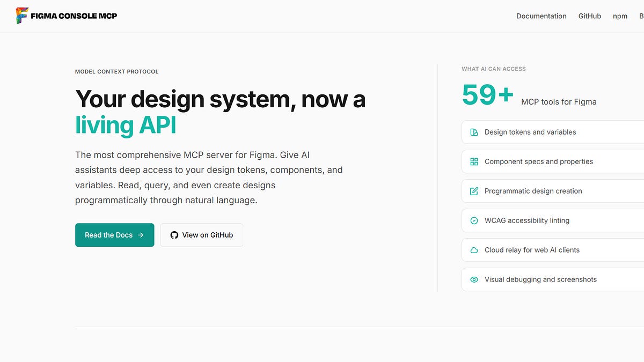This screenshot has width=644, height=362.
Task: Select the WCAG accessibility linting card
Action: (x=553, y=220)
